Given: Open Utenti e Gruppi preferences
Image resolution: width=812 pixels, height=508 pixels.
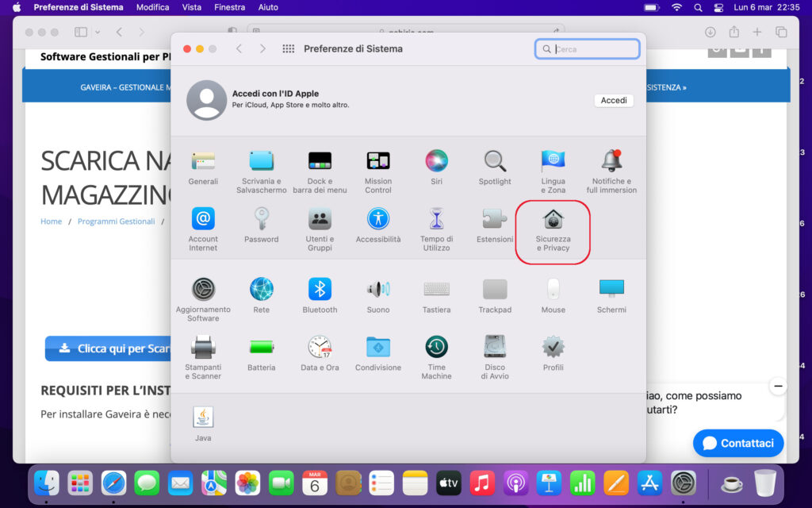Looking at the screenshot, I should click(x=320, y=229).
